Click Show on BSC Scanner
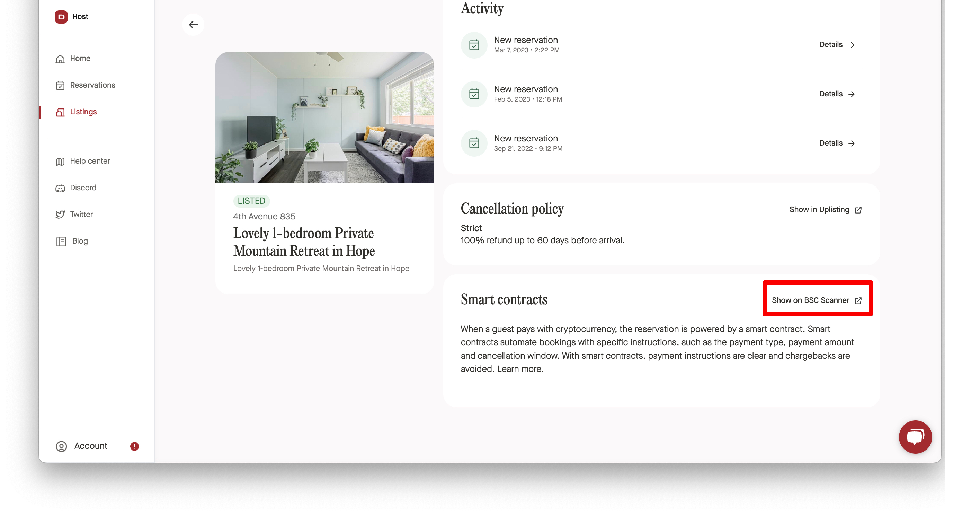The width and height of the screenshot is (980, 514). click(817, 301)
